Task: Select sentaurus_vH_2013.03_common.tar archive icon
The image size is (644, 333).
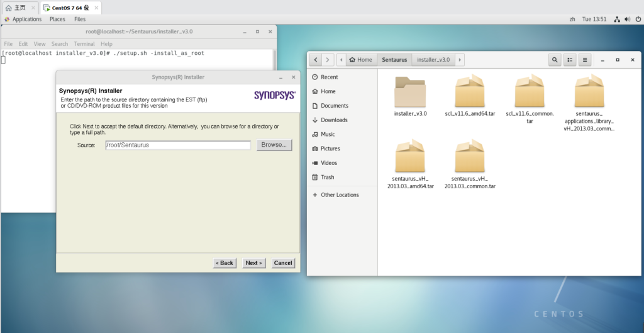Action: pyautogui.click(x=469, y=156)
